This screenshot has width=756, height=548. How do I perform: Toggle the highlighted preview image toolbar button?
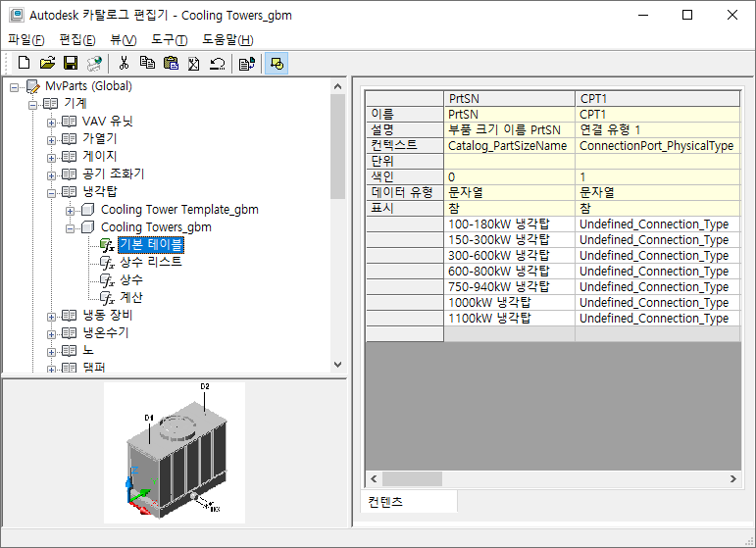[x=277, y=63]
